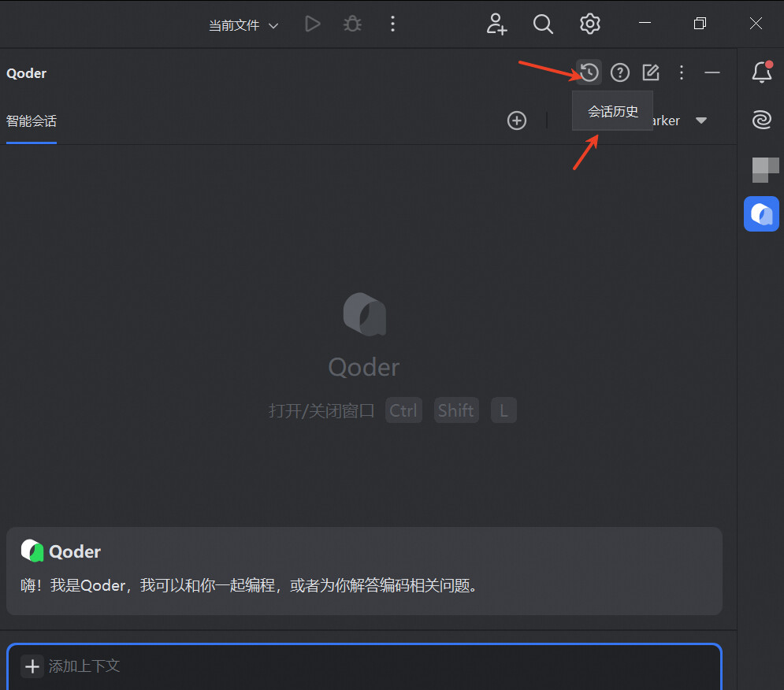
Task: Open the 当前文件 run configuration dropdown
Action: click(243, 25)
